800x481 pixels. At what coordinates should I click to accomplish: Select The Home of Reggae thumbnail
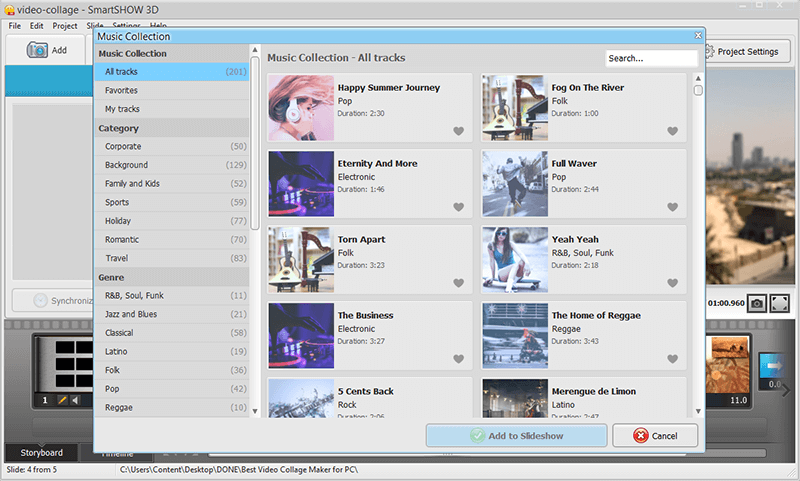[x=515, y=336]
